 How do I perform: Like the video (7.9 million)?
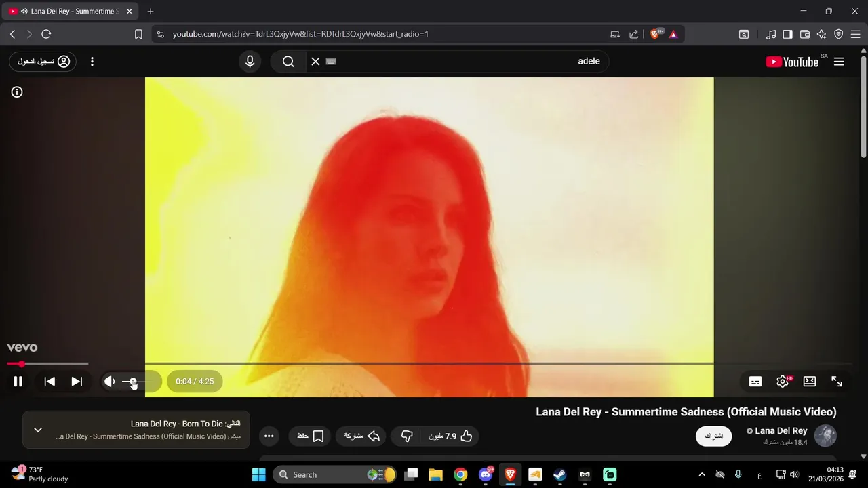point(450,436)
